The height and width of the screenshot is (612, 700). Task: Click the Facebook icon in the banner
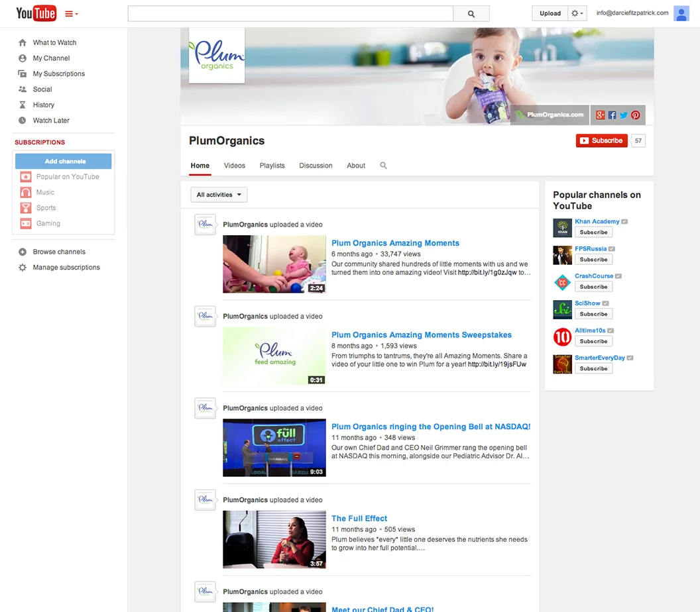pos(612,115)
